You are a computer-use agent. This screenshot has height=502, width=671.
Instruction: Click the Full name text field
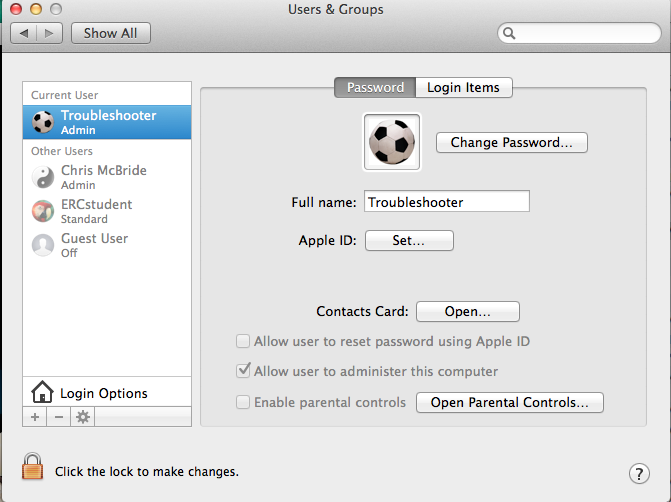point(446,202)
